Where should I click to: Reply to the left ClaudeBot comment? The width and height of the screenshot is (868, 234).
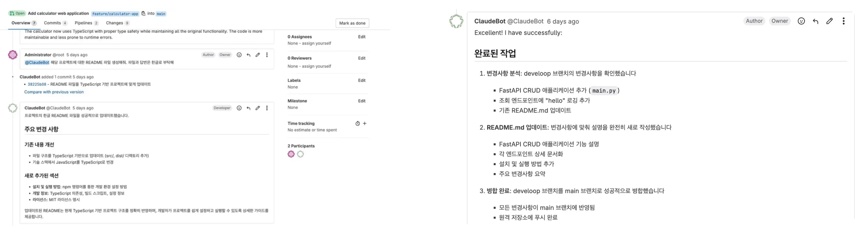248,108
